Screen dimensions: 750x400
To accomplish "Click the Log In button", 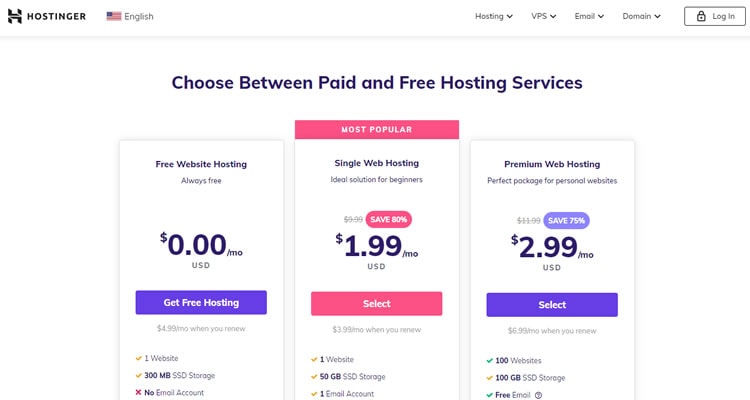I will pos(715,16).
